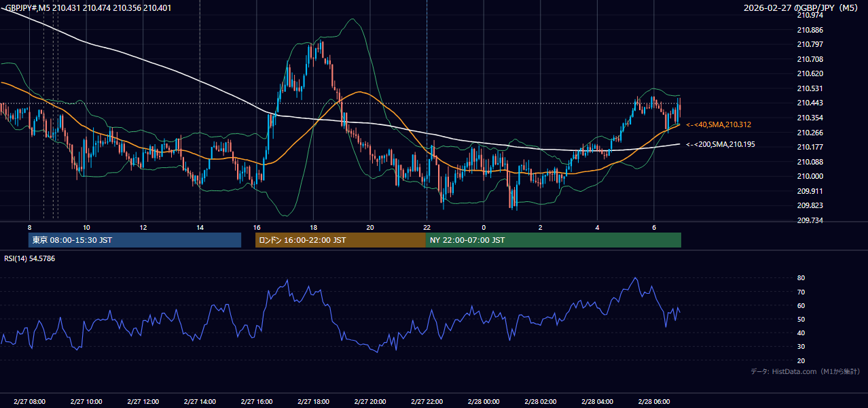Click the 210.177 price axis label

[x=810, y=147]
